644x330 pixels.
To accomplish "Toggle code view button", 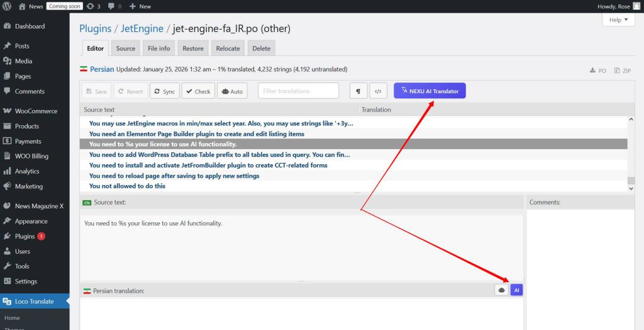I will pyautogui.click(x=378, y=91).
